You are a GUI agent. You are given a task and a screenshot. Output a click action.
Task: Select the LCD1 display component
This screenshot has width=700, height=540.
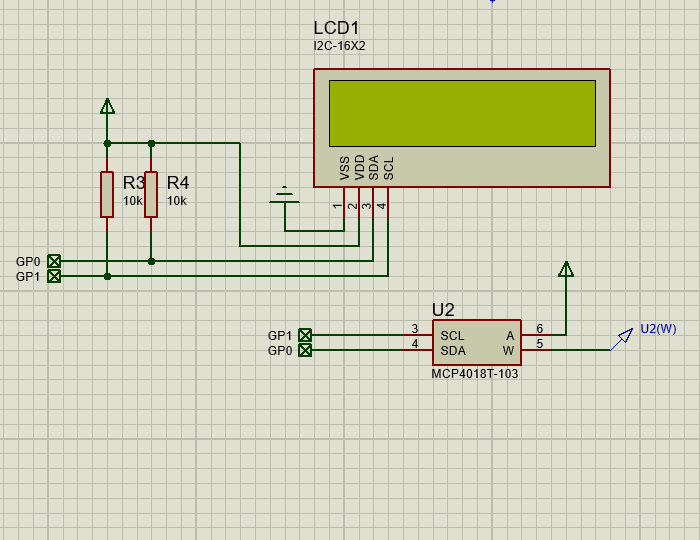click(x=462, y=128)
